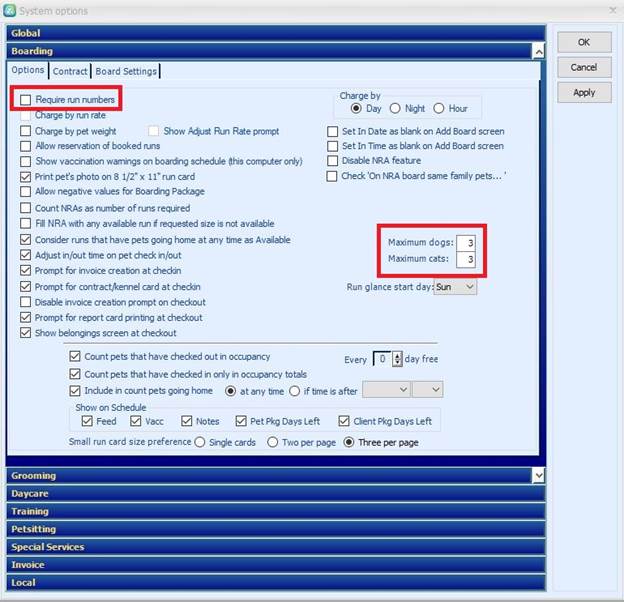
Task: Click the System options app icon in title bar
Action: (10, 11)
